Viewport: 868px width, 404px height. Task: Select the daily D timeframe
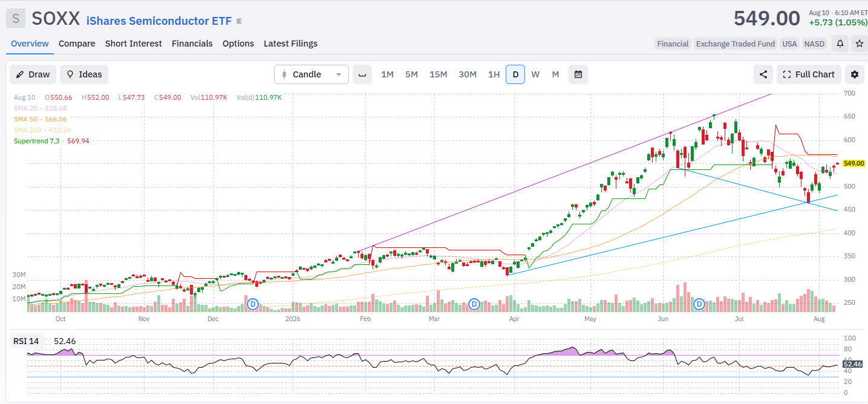(515, 74)
